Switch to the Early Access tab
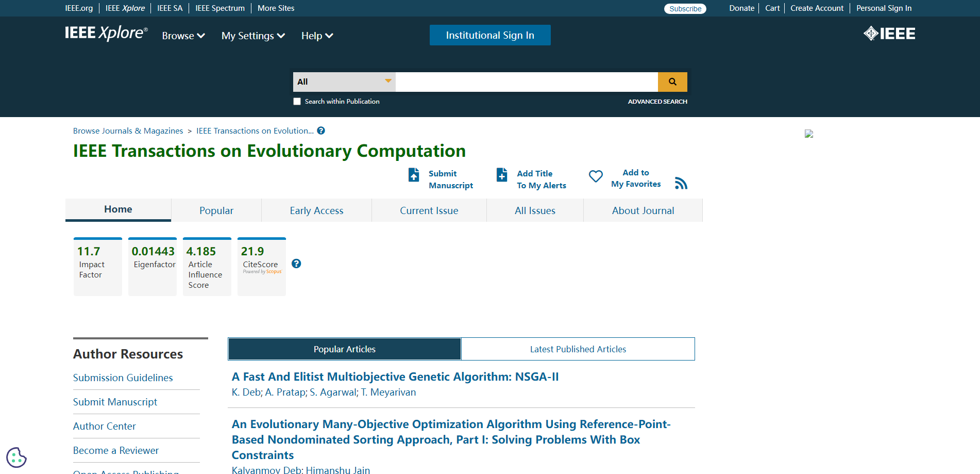Image resolution: width=980 pixels, height=474 pixels. [316, 210]
